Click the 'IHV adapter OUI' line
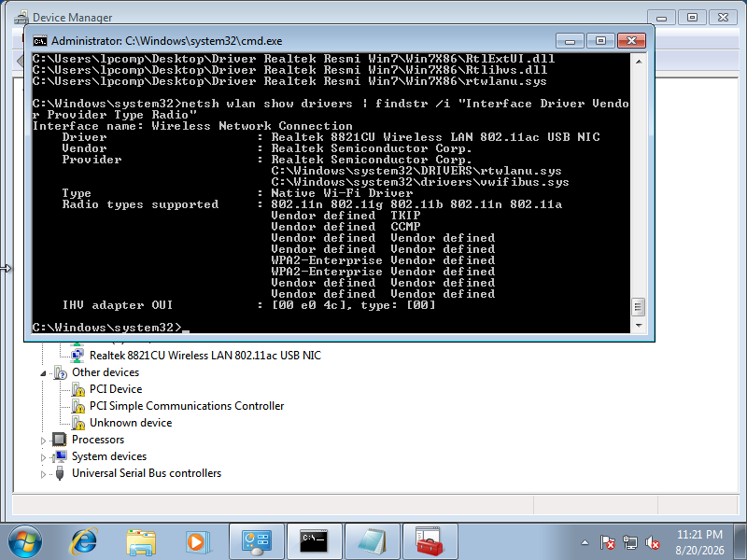 [248, 305]
